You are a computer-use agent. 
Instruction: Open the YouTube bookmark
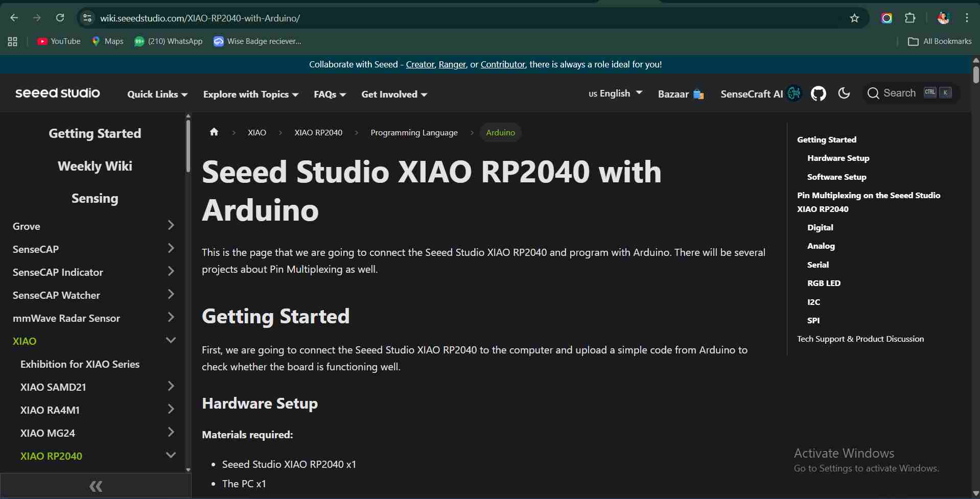tap(59, 41)
